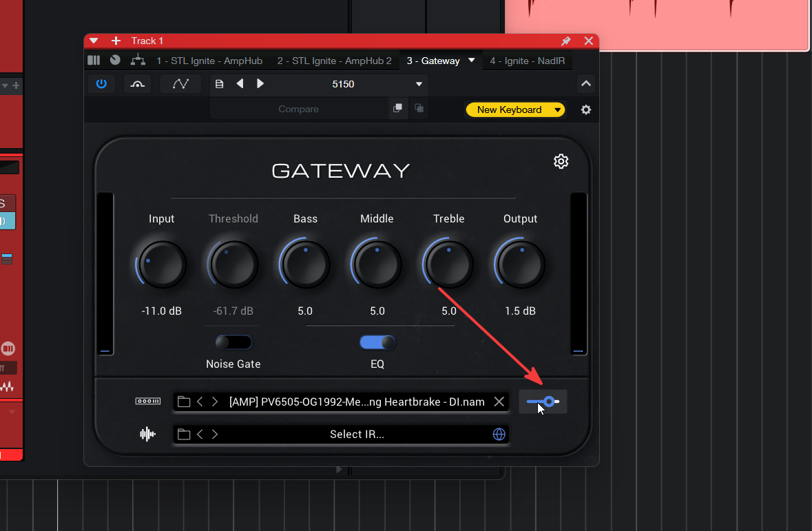Click the 1.5 dB output value
The height and width of the screenshot is (531, 812).
point(520,311)
